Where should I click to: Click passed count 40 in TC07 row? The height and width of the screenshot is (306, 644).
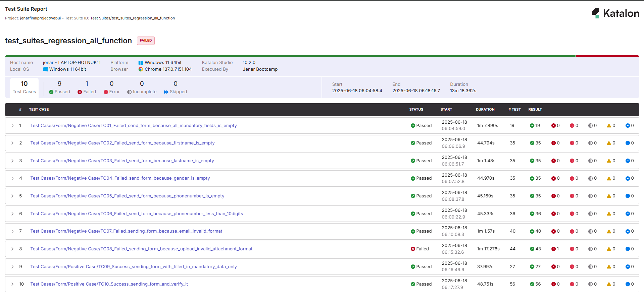535,231
